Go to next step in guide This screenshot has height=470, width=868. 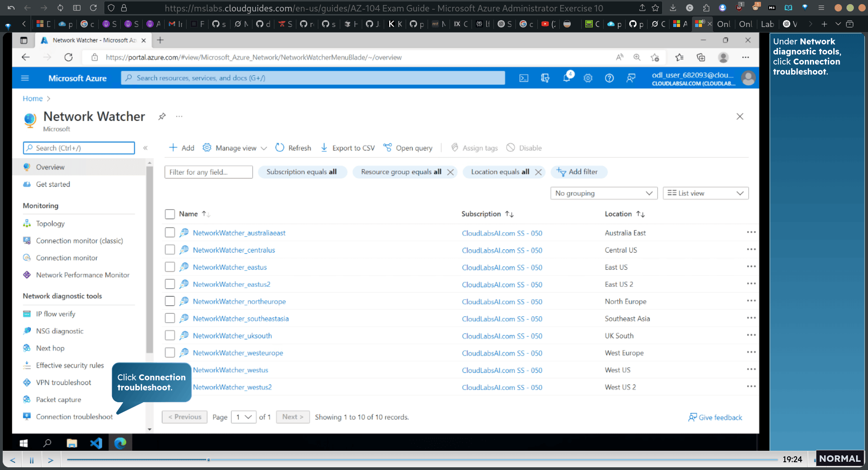(x=51, y=460)
